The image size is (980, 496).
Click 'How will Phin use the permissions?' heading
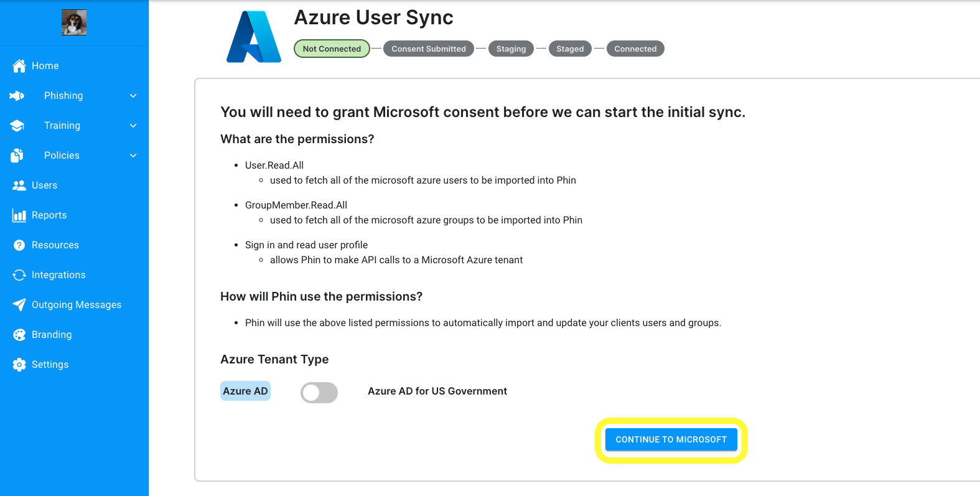pos(321,296)
